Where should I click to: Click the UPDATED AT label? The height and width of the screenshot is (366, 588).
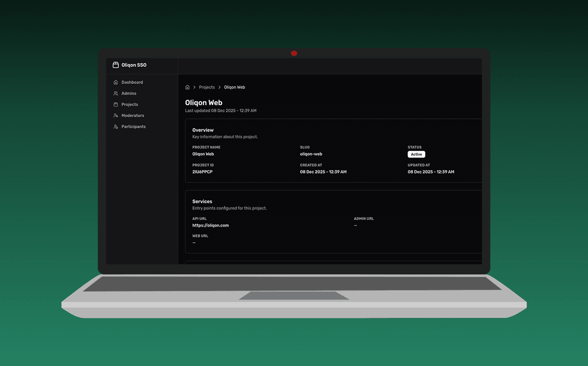pyautogui.click(x=419, y=165)
